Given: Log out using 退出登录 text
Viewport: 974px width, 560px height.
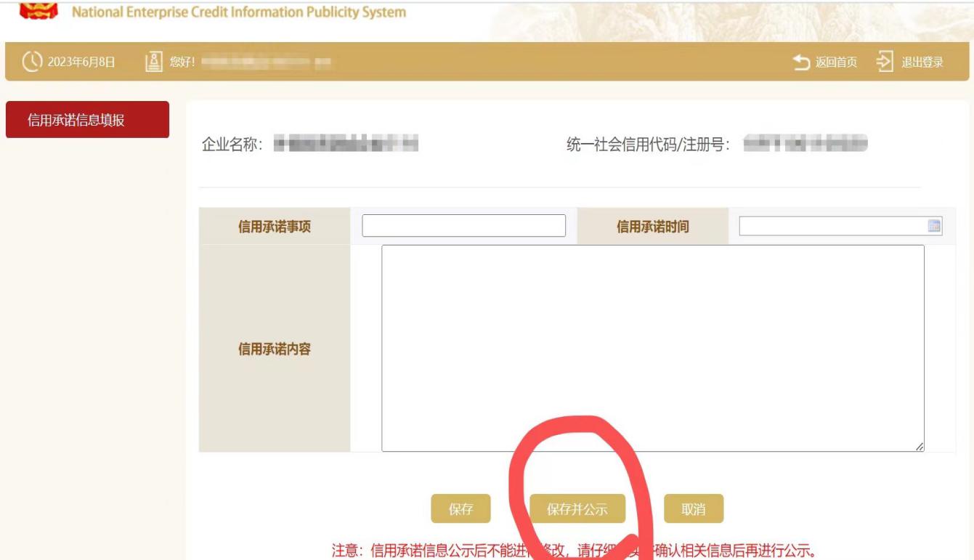Looking at the screenshot, I should point(922,62).
